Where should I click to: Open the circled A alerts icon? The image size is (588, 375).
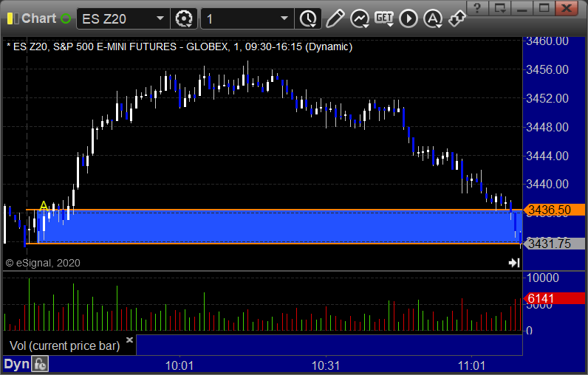click(x=433, y=18)
